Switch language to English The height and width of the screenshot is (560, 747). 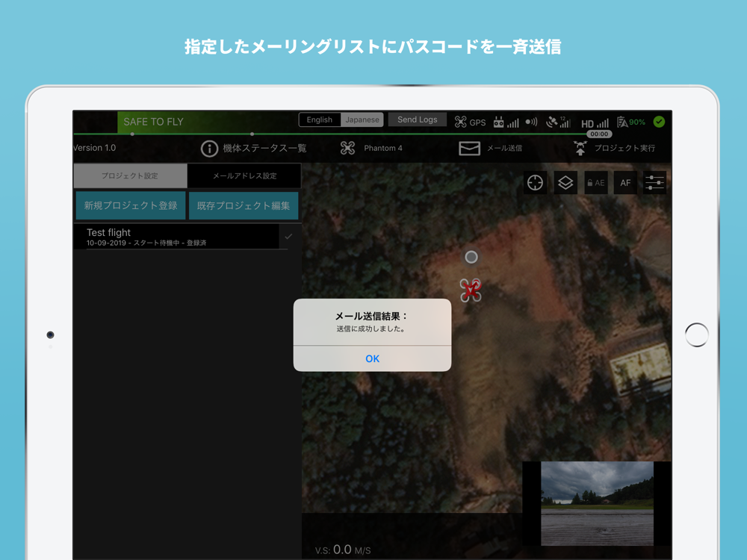[x=319, y=119]
